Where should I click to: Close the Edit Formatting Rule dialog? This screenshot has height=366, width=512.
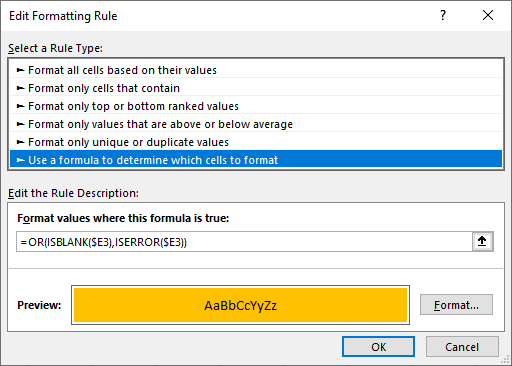click(x=488, y=15)
